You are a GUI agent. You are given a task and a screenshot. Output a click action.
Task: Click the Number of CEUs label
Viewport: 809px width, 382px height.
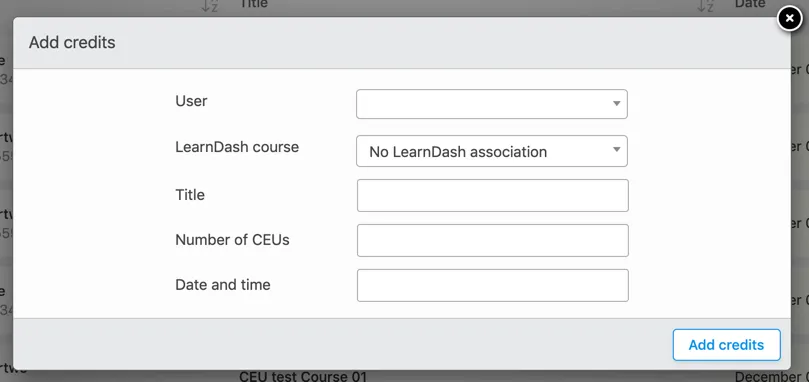click(232, 240)
